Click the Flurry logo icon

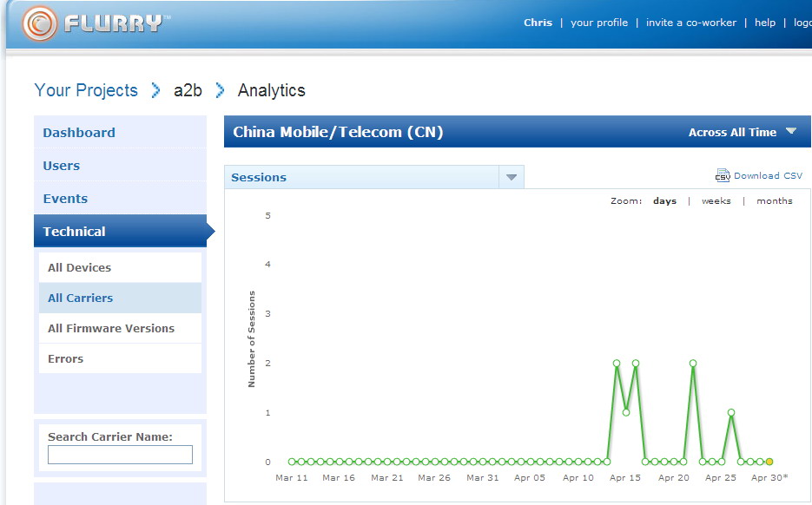[40, 23]
